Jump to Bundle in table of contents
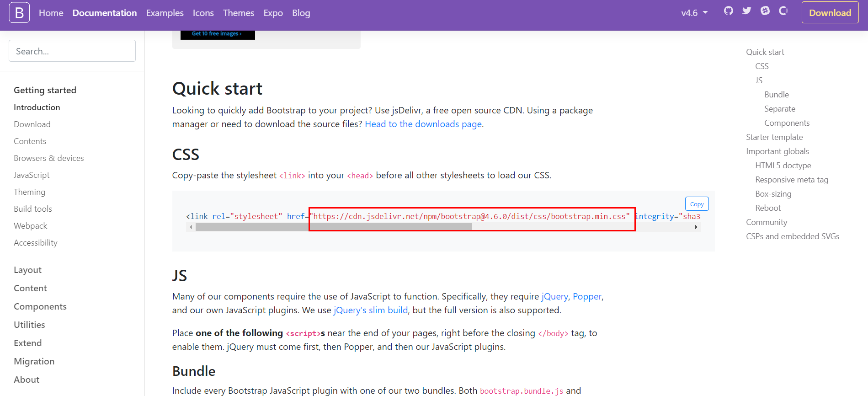The image size is (868, 396). tap(777, 94)
